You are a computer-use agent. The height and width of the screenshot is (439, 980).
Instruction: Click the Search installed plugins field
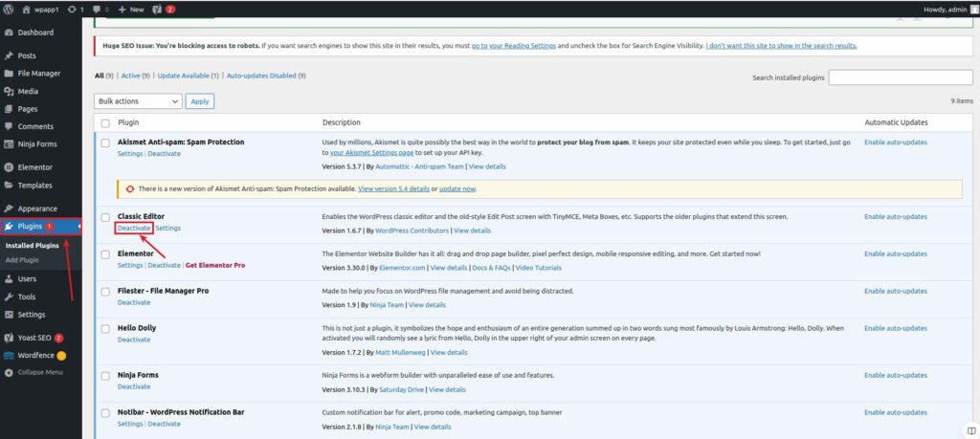point(900,77)
